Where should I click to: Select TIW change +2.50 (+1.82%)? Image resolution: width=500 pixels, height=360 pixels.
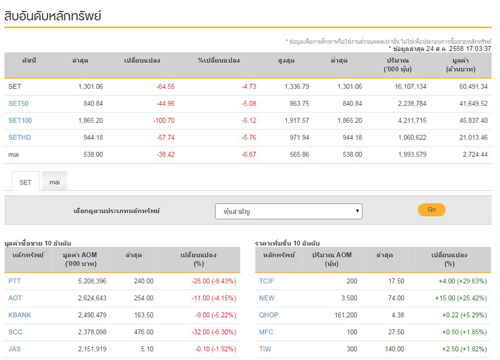click(465, 349)
